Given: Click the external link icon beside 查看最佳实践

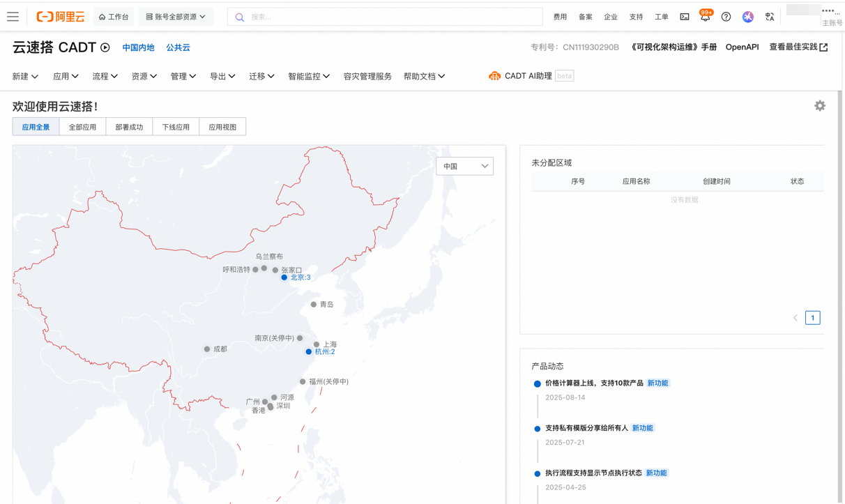Looking at the screenshot, I should click(x=823, y=47).
